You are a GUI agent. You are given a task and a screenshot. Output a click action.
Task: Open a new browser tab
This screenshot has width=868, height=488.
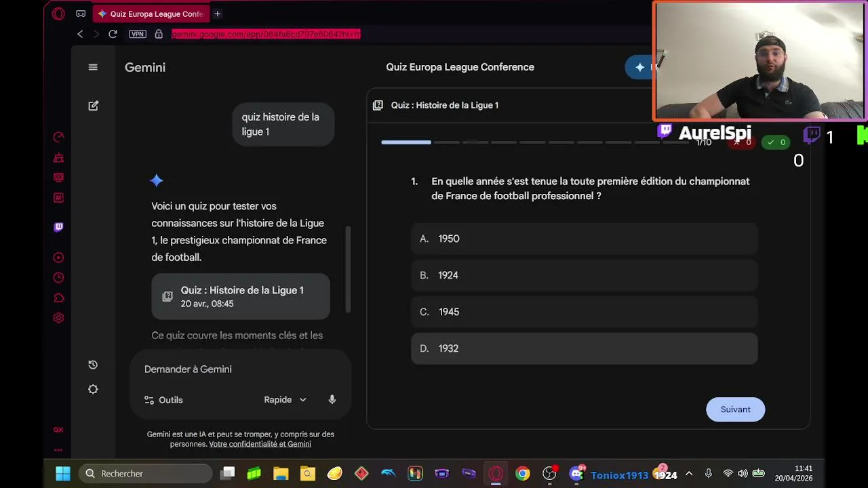(217, 14)
